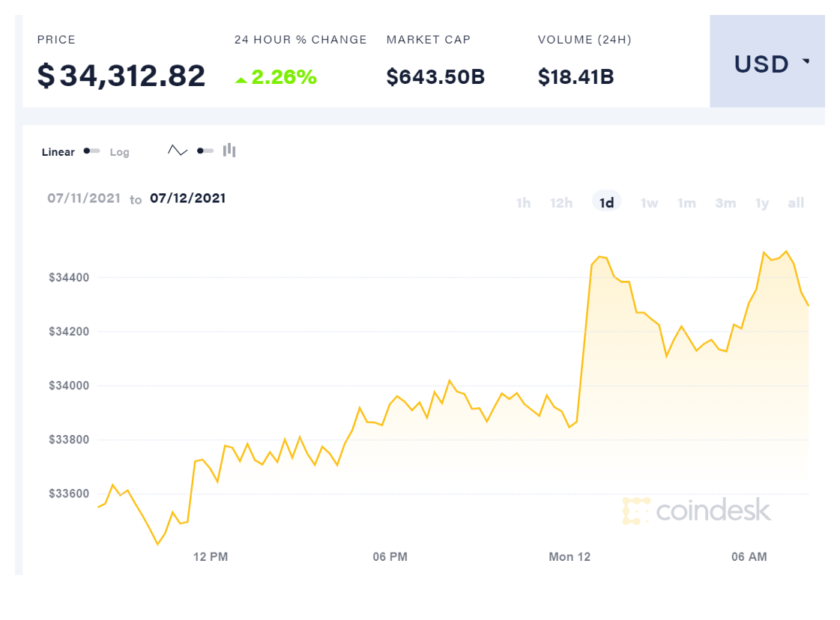Toggle the Linear/Log scale switch

pos(91,151)
